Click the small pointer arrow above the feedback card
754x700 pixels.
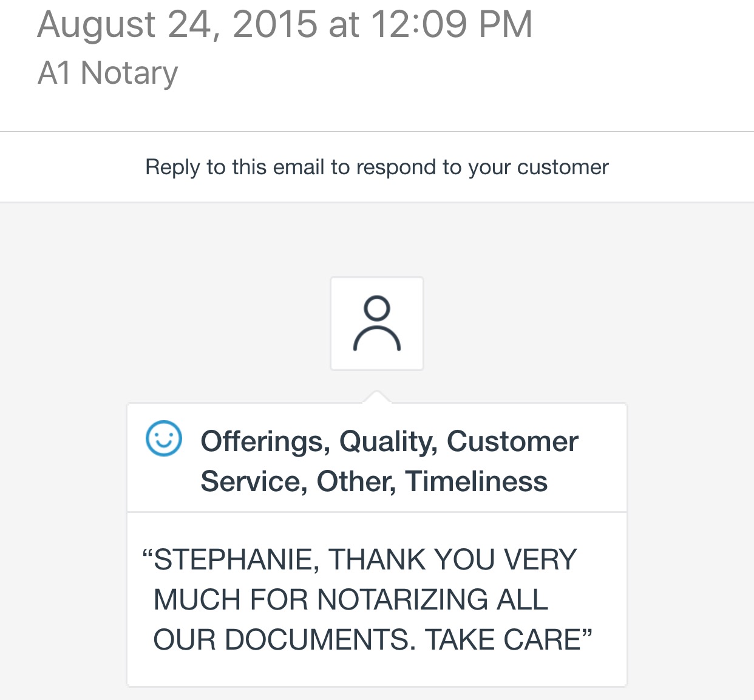377,396
